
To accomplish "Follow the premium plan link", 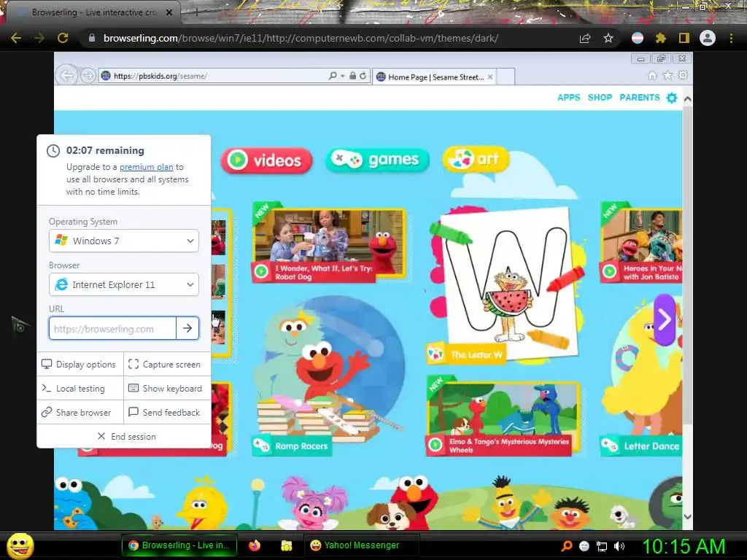I will click(146, 167).
